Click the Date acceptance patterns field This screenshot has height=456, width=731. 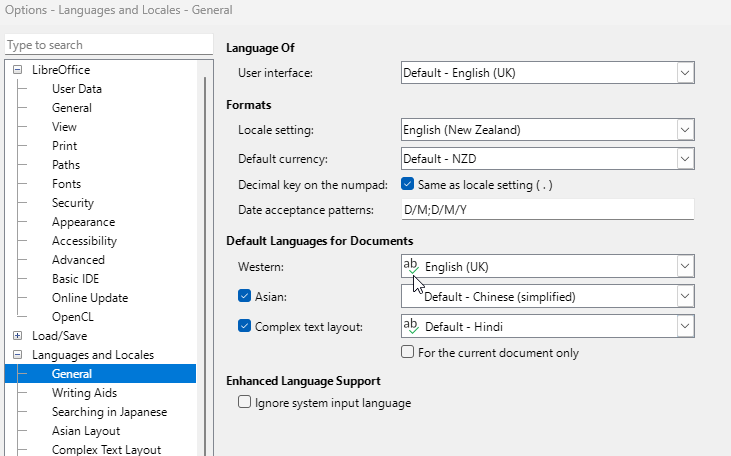point(548,210)
